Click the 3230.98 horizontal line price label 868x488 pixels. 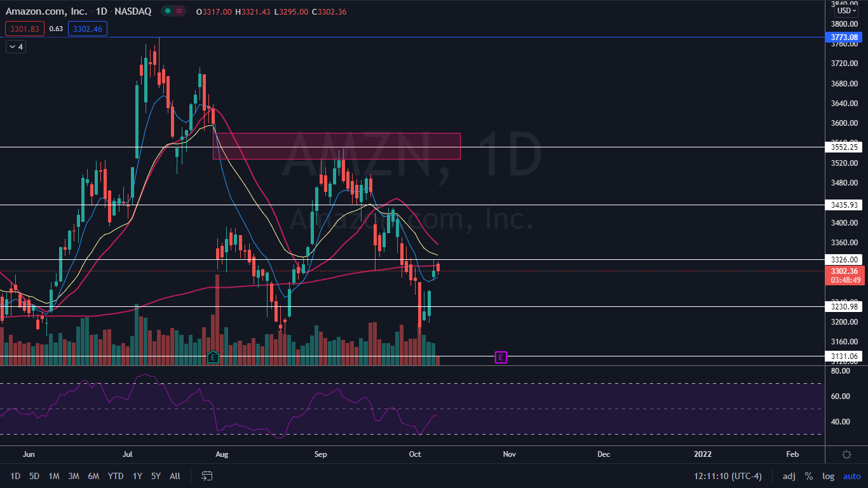(845, 307)
